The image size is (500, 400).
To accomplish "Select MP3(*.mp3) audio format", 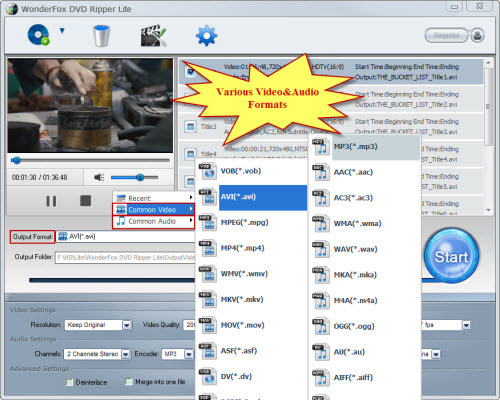I will [365, 147].
